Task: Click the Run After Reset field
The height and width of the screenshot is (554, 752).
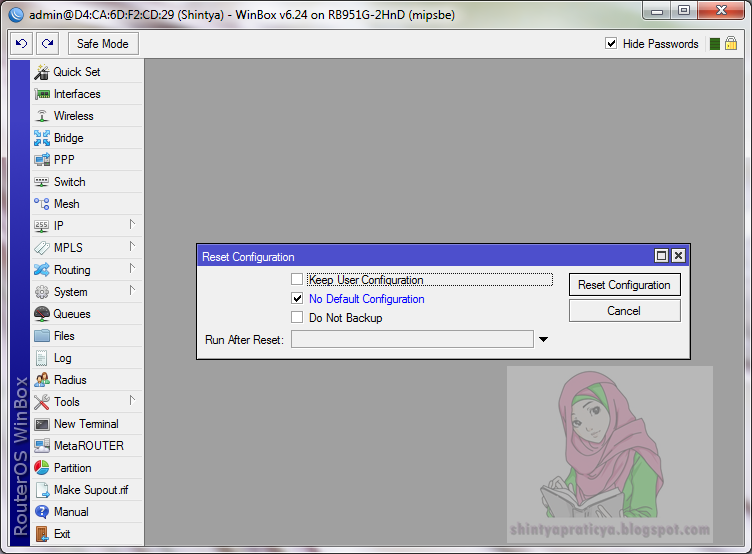Action: pos(412,339)
